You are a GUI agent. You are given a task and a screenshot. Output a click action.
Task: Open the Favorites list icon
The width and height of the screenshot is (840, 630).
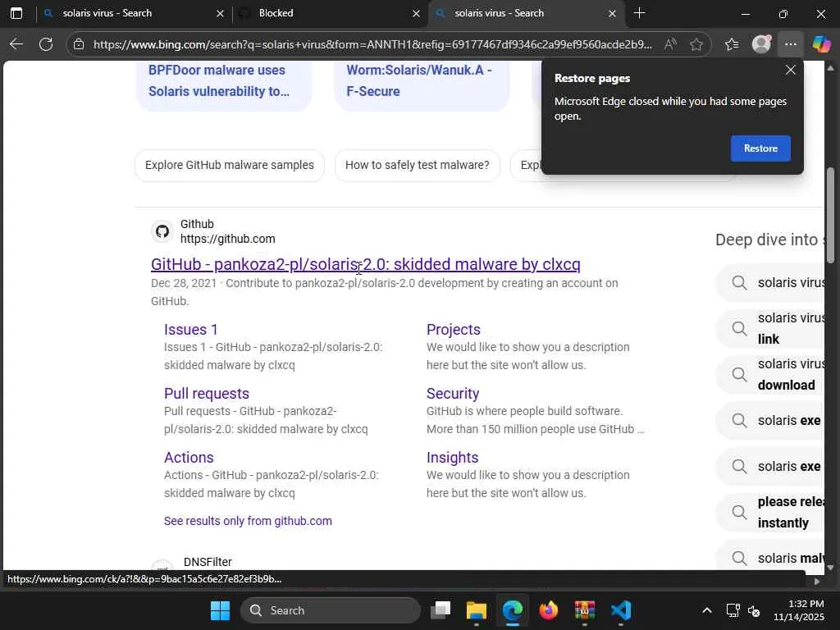tap(732, 44)
